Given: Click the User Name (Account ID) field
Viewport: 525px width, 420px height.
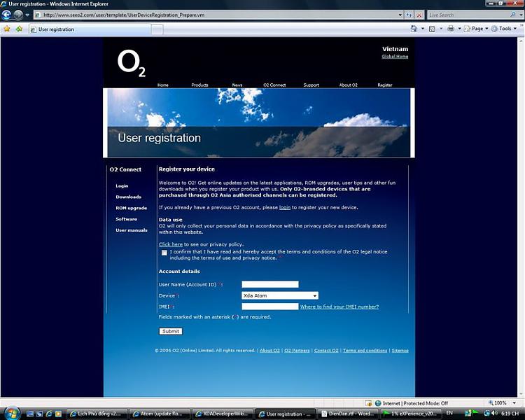Looking at the screenshot, I should click(269, 284).
